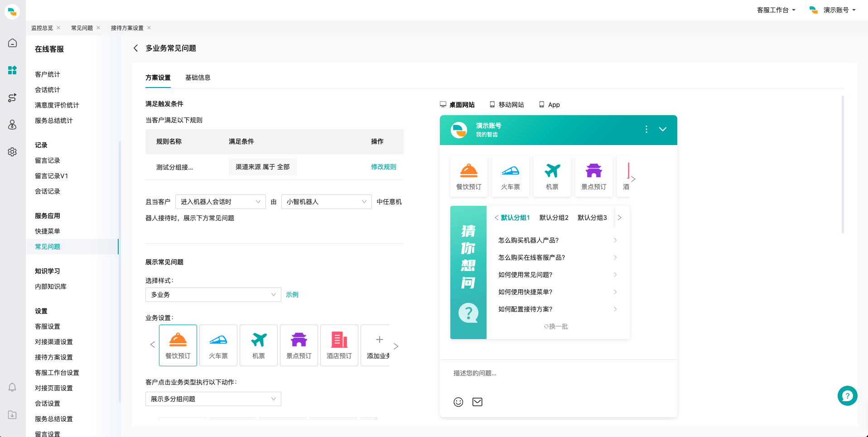
Task: Switch preview to 移动网站
Action: (x=506, y=105)
